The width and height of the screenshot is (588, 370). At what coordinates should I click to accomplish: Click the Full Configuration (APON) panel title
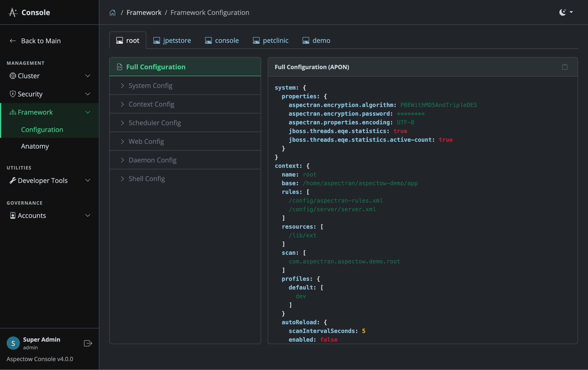pyautogui.click(x=312, y=67)
